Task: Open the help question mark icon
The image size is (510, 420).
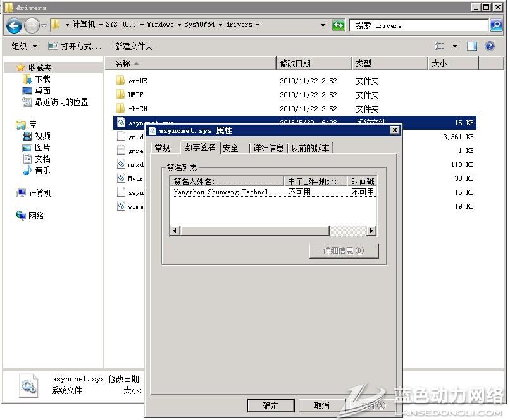Action: click(x=489, y=46)
